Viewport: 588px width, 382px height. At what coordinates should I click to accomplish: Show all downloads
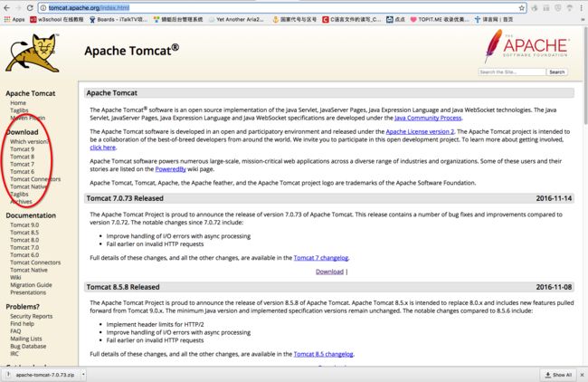558,375
